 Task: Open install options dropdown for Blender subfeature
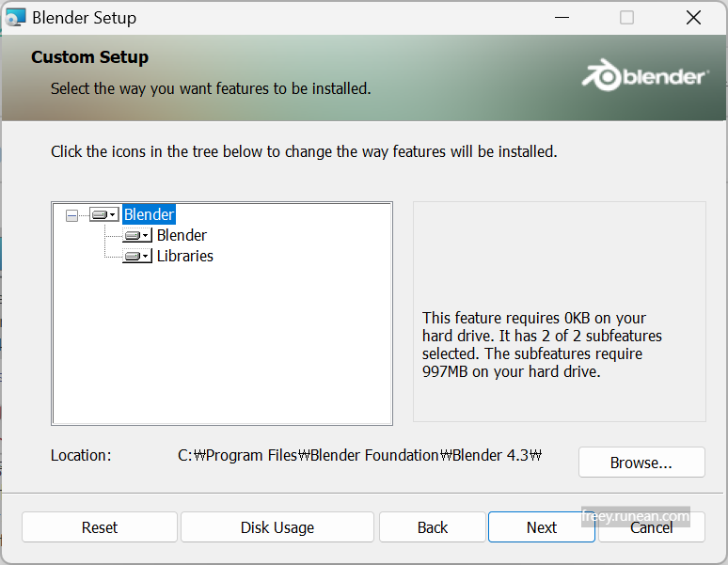[137, 236]
